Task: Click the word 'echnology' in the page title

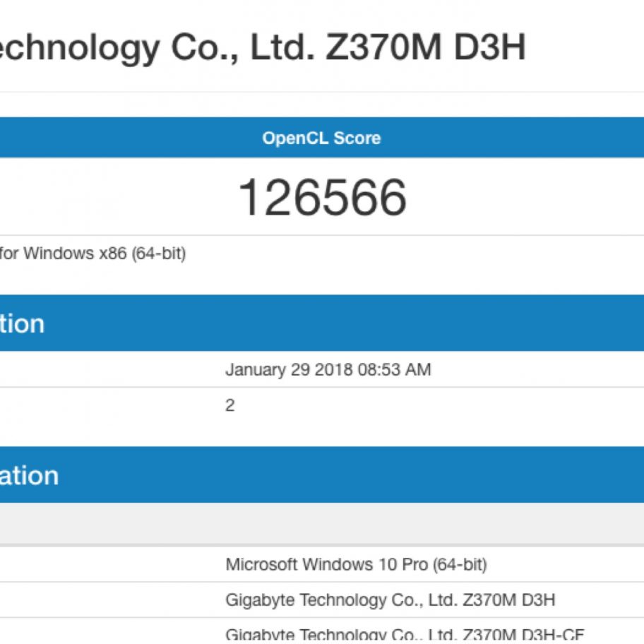Action: (79, 47)
